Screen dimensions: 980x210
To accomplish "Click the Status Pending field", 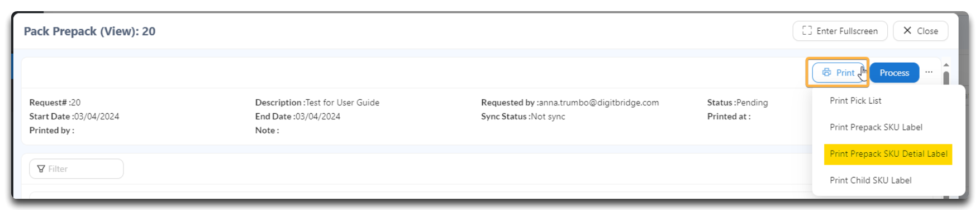I will (x=738, y=102).
